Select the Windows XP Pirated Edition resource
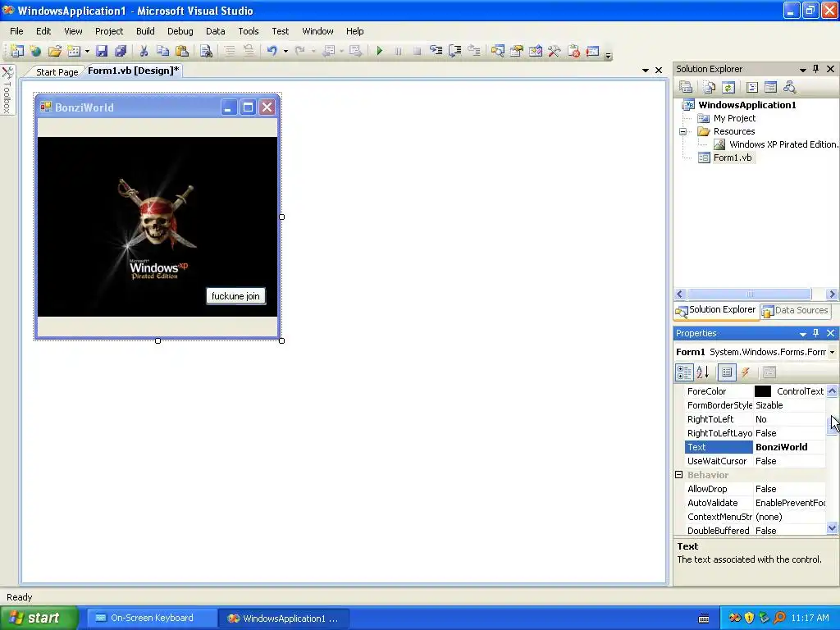The height and width of the screenshot is (630, 840). point(783,144)
